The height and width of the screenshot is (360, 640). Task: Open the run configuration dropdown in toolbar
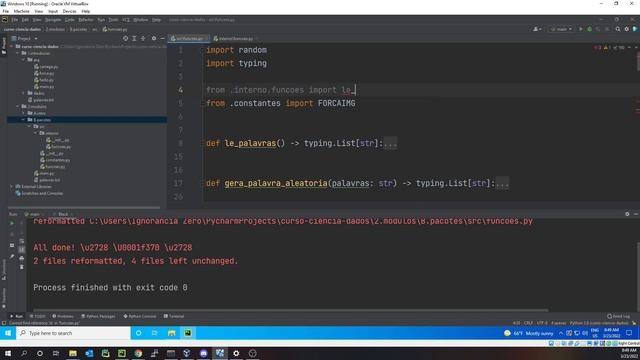coord(562,29)
